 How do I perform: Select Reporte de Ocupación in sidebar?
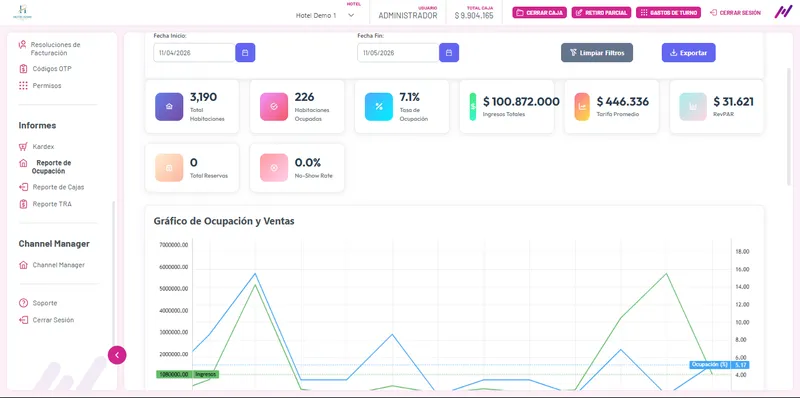(x=51, y=167)
